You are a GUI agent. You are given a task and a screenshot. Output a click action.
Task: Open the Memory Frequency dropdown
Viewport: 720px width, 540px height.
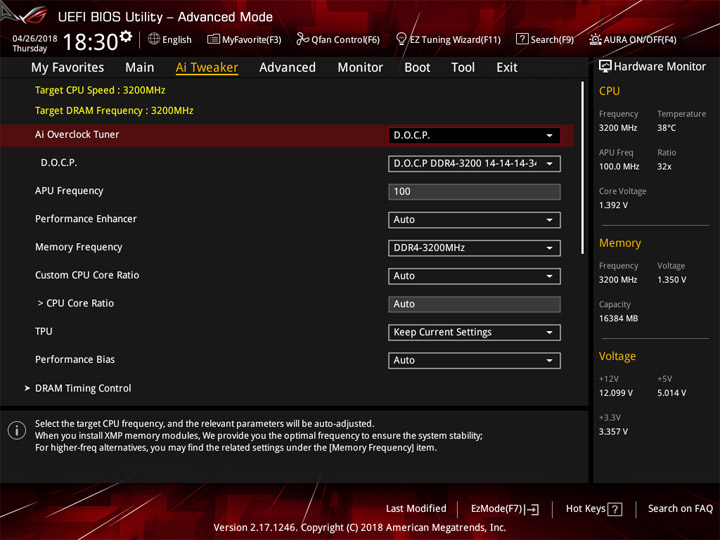coord(474,248)
